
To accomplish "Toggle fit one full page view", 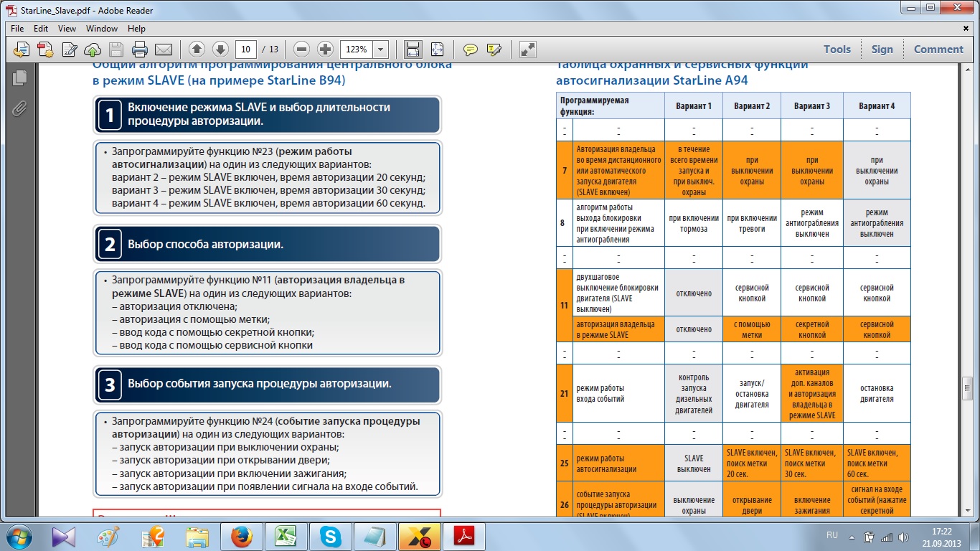I will click(x=437, y=50).
